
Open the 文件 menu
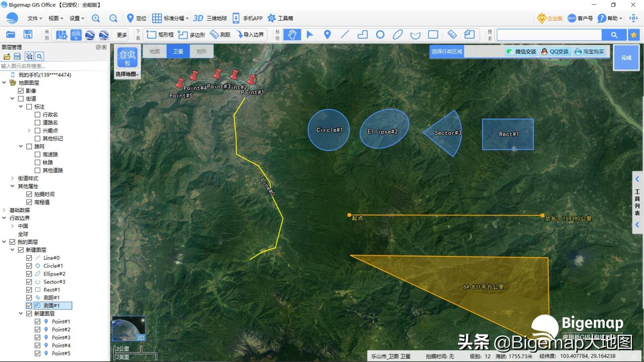[35, 18]
